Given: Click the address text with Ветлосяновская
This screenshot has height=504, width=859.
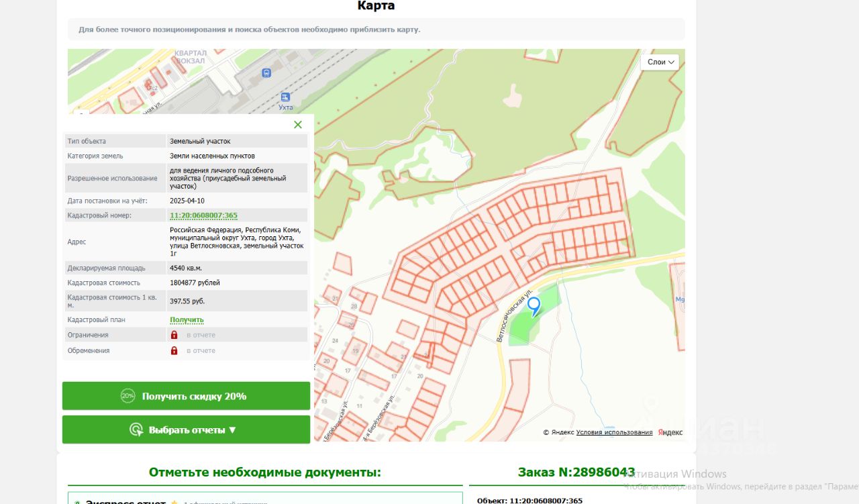Looking at the screenshot, I should point(237,242).
